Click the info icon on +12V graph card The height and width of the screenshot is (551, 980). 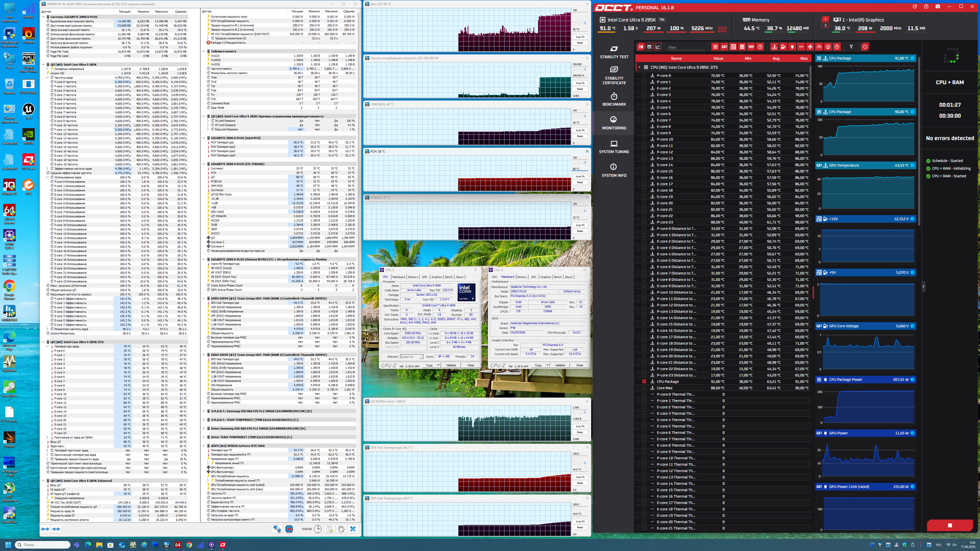coord(912,219)
